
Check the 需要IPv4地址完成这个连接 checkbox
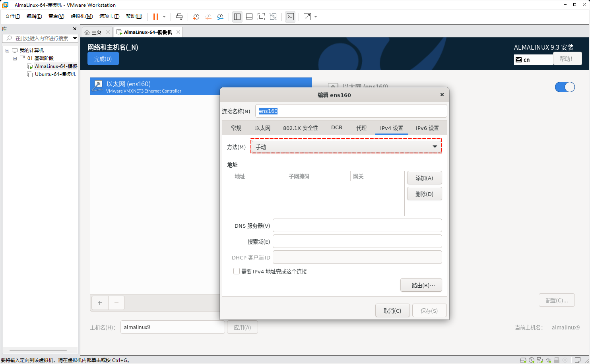237,271
